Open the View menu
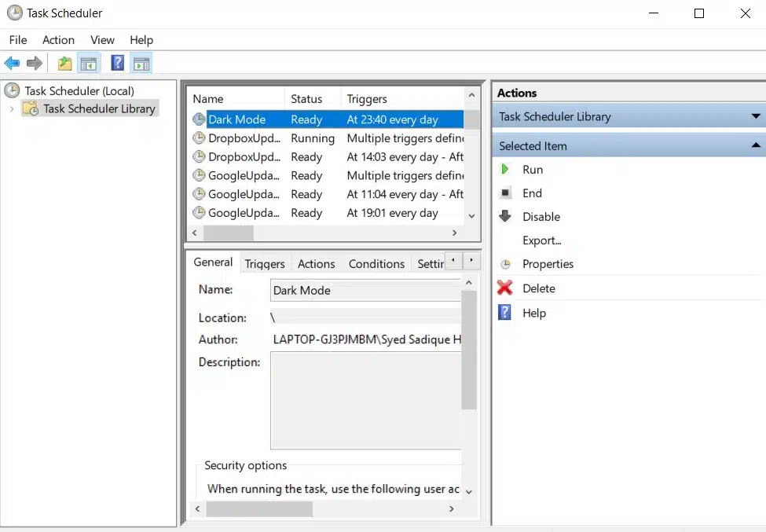Screen dimensions: 766x532 (x=102, y=39)
